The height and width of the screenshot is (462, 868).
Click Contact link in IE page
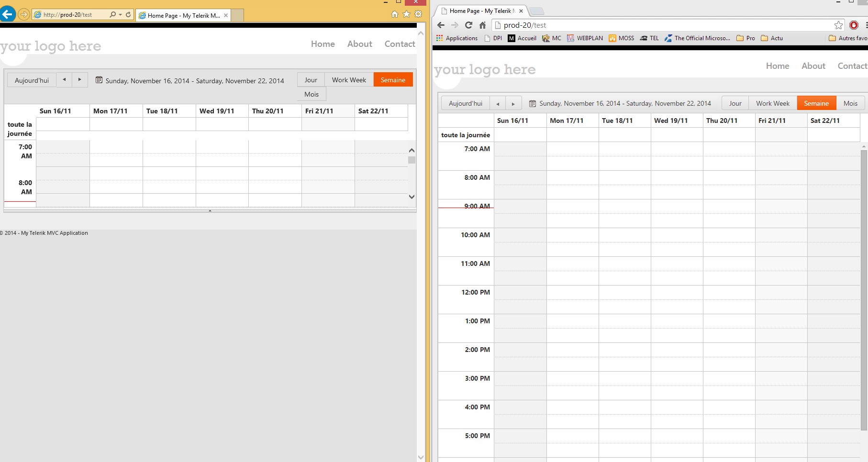(400, 44)
